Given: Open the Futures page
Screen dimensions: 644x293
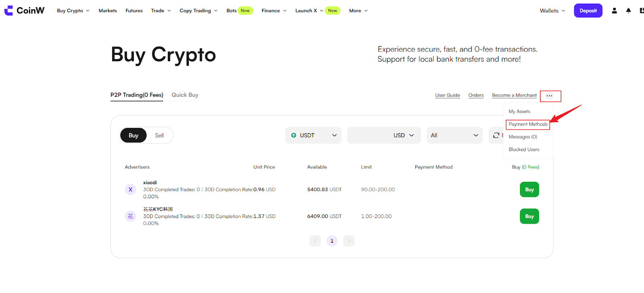Looking at the screenshot, I should point(134,11).
